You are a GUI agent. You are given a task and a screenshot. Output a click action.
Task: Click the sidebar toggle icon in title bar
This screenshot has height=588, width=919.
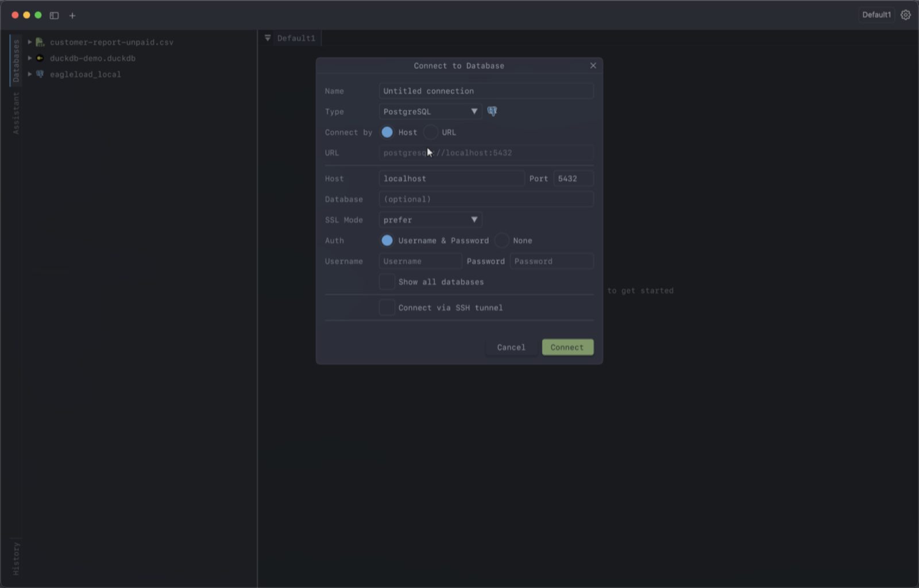54,16
